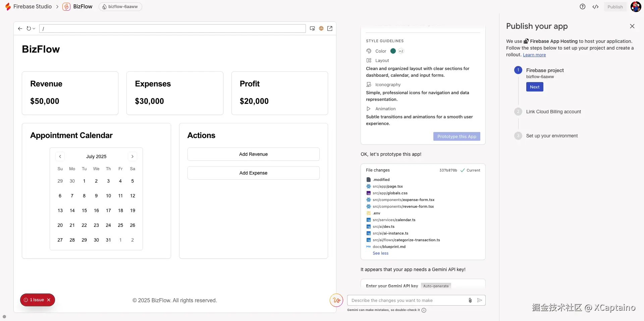Click the globe browser icon in preview toolbar
The height and width of the screenshot is (321, 644).
pos(321,28)
